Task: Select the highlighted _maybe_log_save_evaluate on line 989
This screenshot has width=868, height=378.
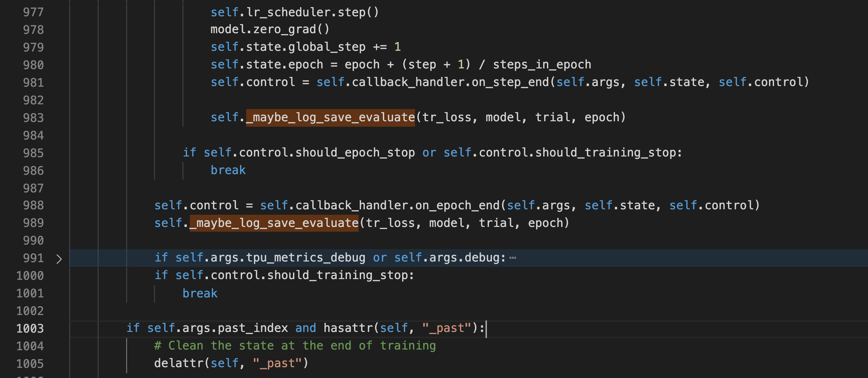Action: click(273, 223)
